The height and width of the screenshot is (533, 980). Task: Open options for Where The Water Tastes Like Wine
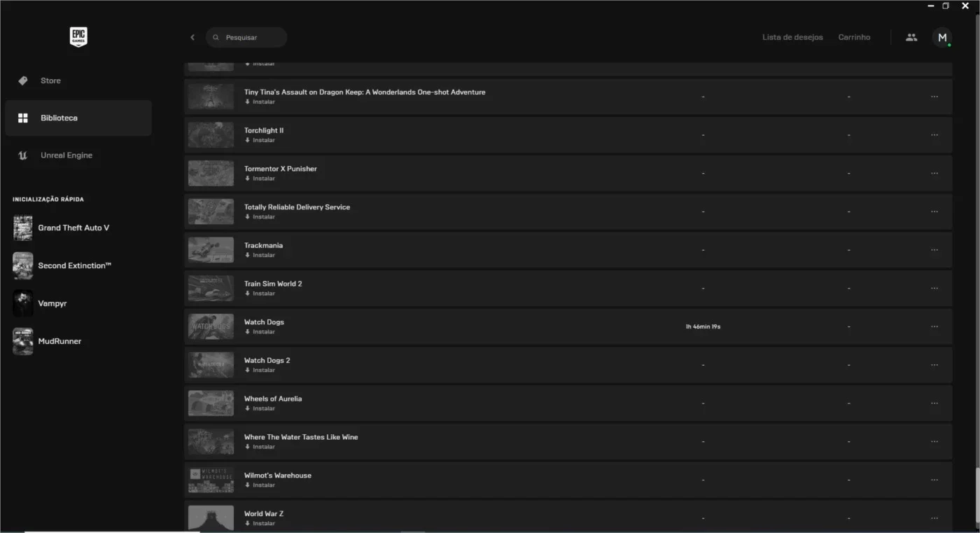pyautogui.click(x=934, y=441)
